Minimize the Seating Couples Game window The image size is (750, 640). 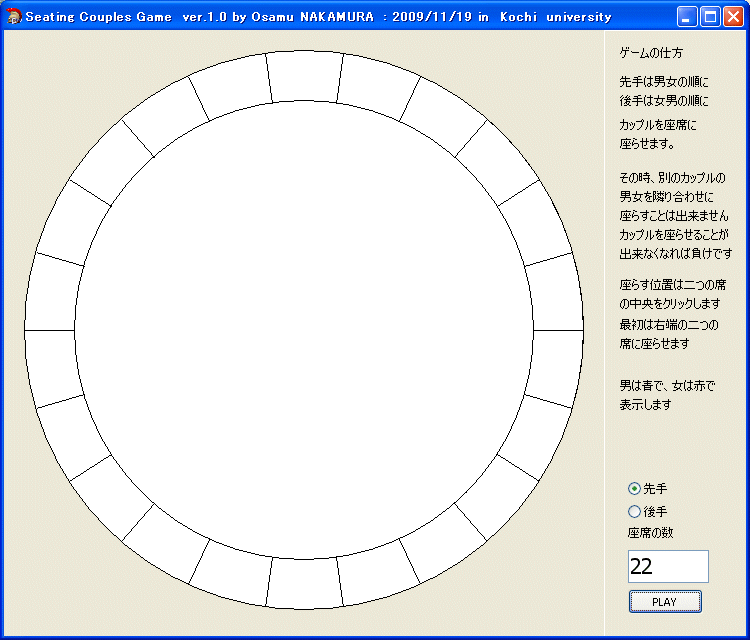click(687, 17)
